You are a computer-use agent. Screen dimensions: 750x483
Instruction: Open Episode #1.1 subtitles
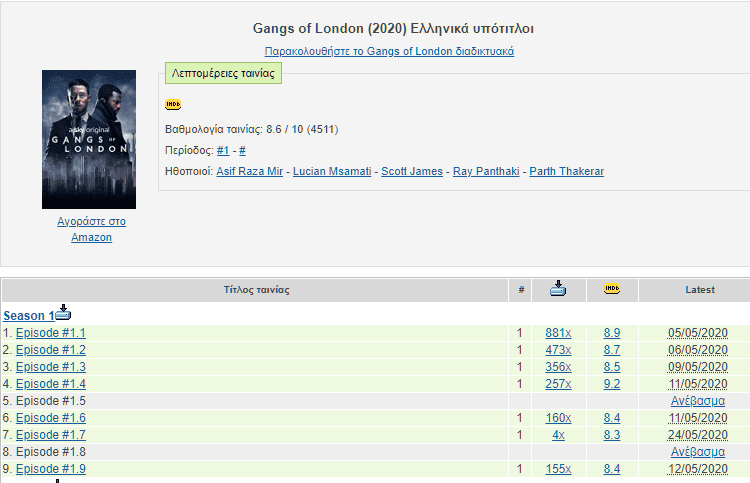pyautogui.click(x=51, y=333)
